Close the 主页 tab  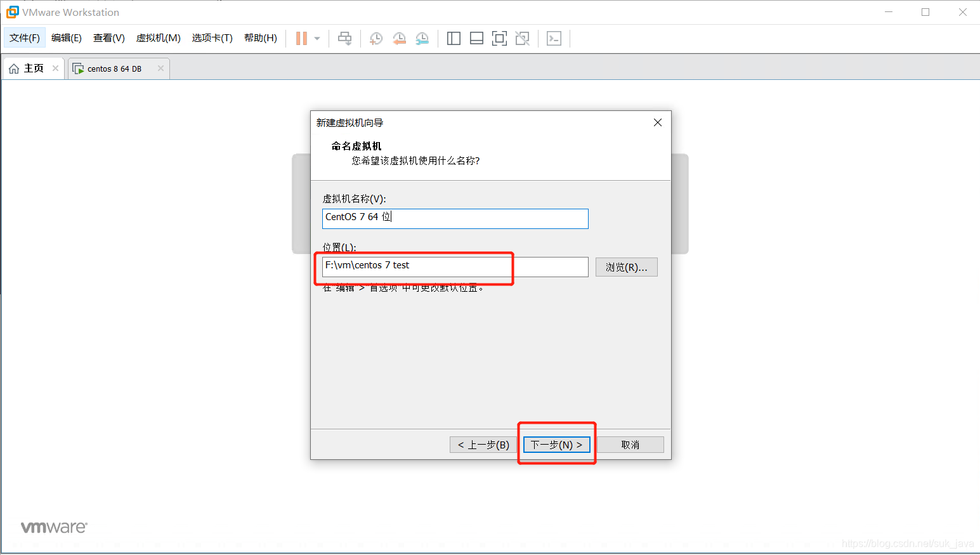click(56, 69)
